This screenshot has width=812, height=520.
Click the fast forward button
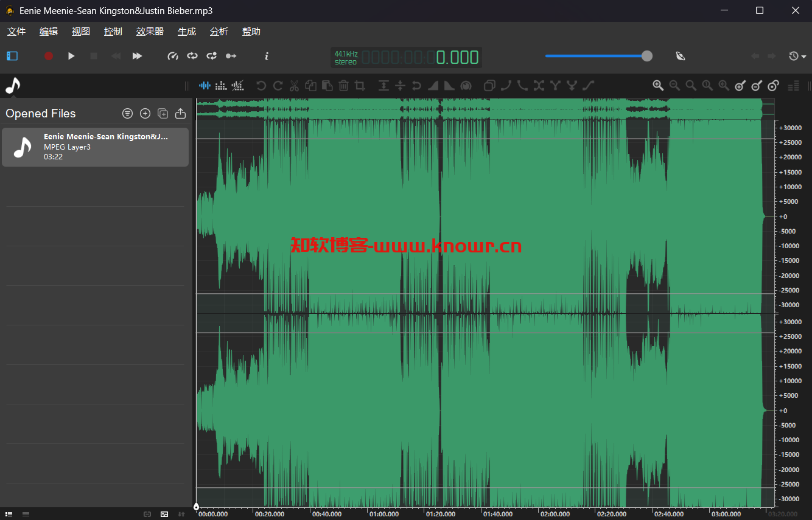tap(138, 56)
